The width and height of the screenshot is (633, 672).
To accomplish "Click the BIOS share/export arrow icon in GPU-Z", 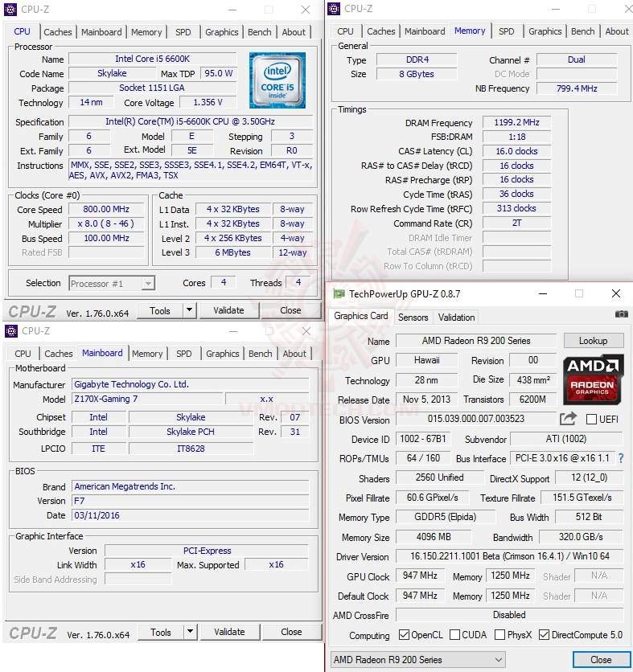I will 568,419.
